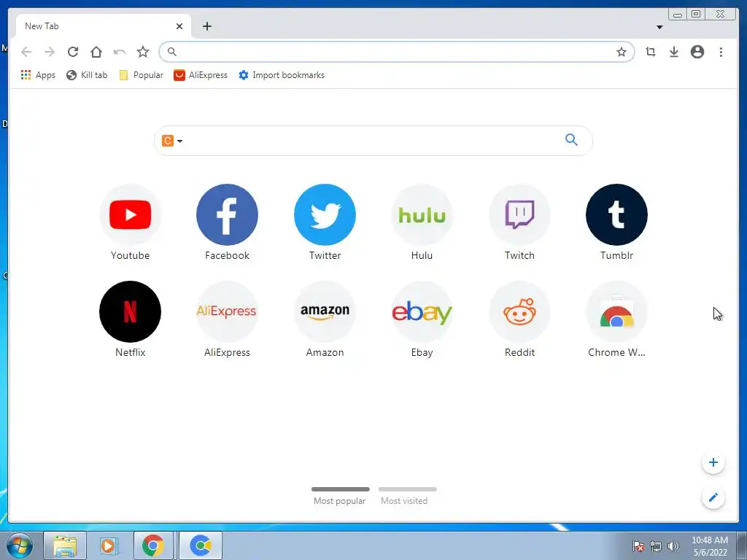Open the user profile icon
The height and width of the screenshot is (560, 747).
pyautogui.click(x=697, y=52)
